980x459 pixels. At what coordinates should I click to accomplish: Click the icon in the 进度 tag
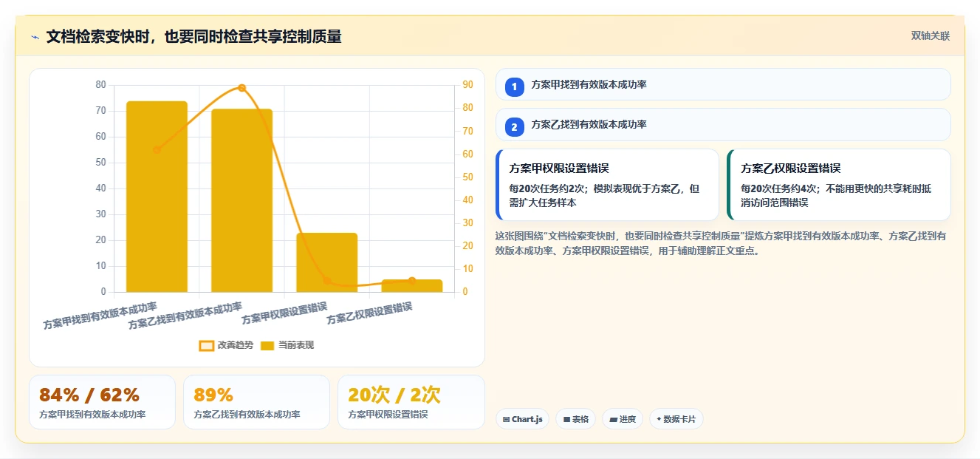613,420
